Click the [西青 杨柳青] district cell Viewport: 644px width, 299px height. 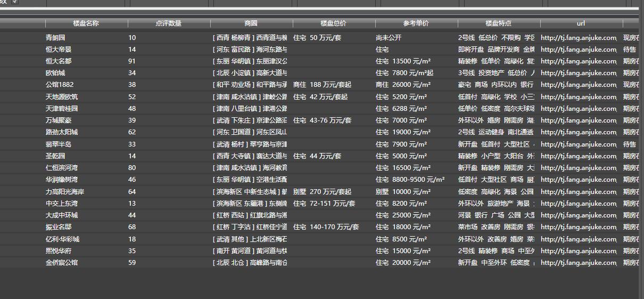coord(250,38)
